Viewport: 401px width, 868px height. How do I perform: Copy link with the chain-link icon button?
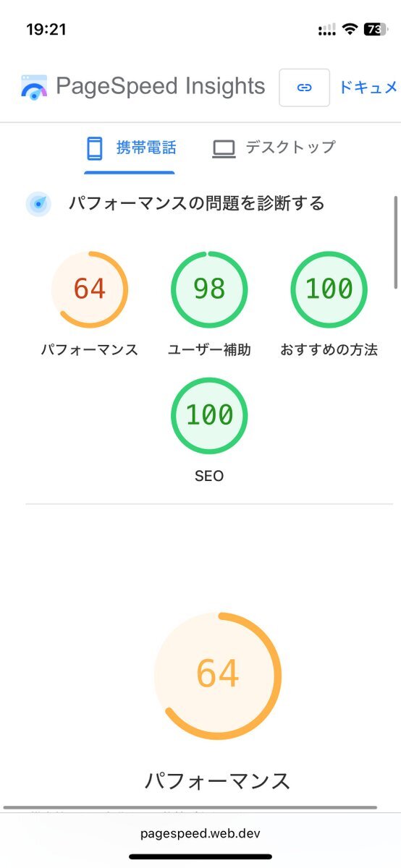point(305,88)
